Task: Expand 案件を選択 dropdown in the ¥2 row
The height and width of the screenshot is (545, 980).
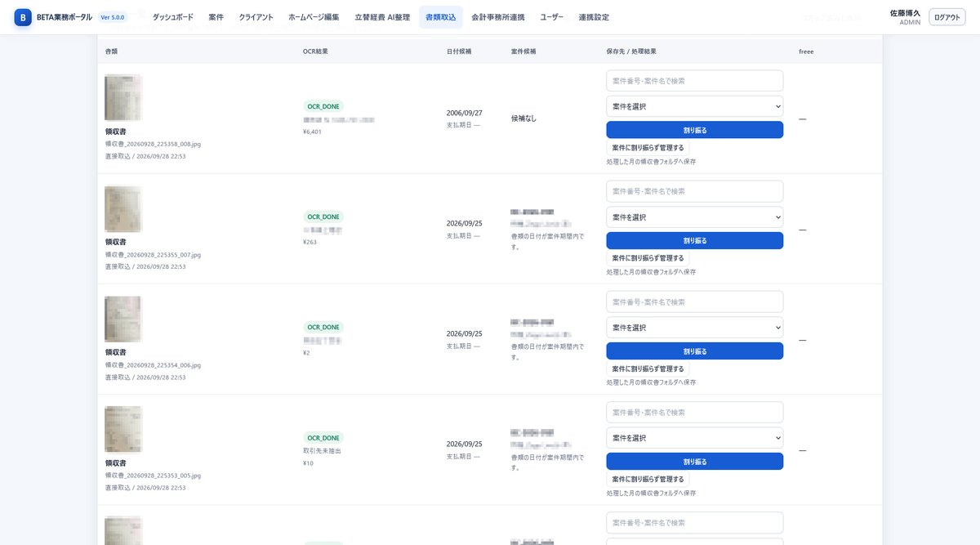Action: (x=695, y=328)
